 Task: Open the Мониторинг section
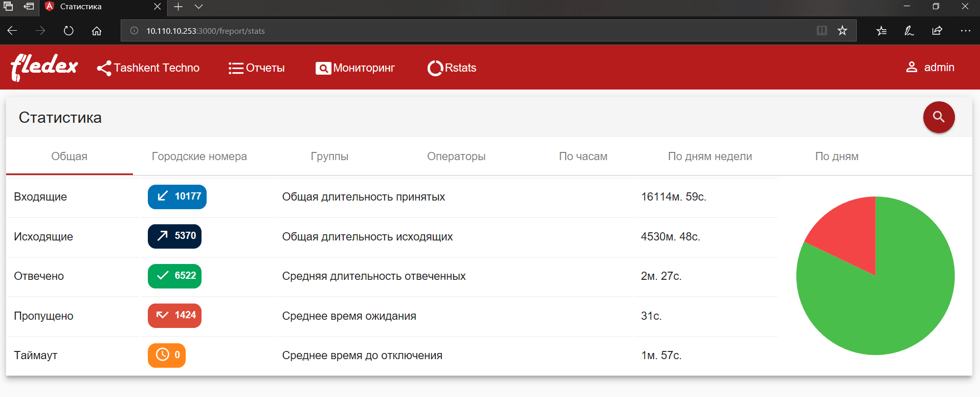pyautogui.click(x=355, y=68)
